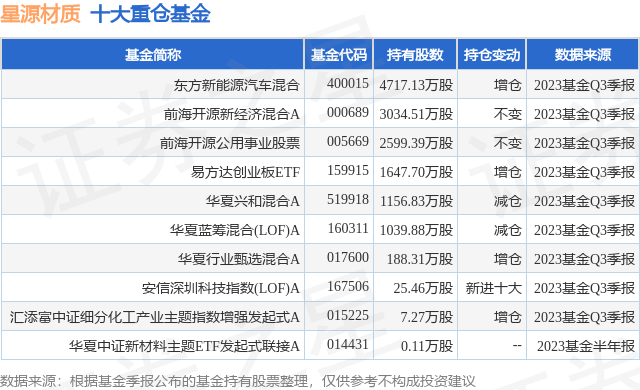Open the 东方新能源汽车混合 fund name
This screenshot has width=640, height=390.
coord(237,85)
